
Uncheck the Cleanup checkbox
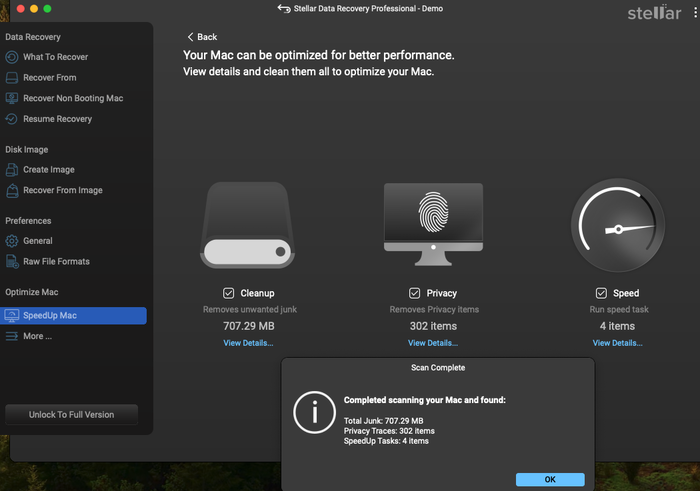(x=229, y=293)
